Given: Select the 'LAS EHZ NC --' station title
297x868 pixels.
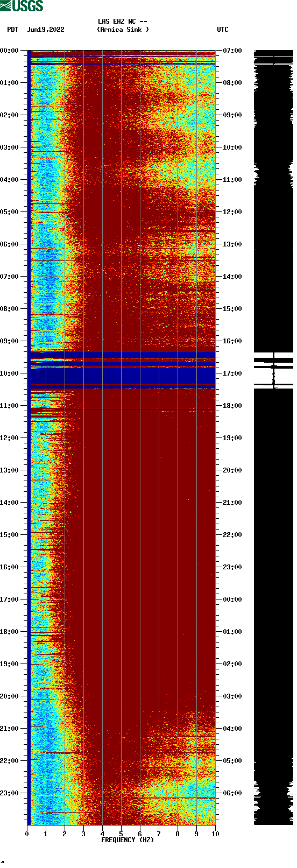Looking at the screenshot, I should pyautogui.click(x=123, y=22).
